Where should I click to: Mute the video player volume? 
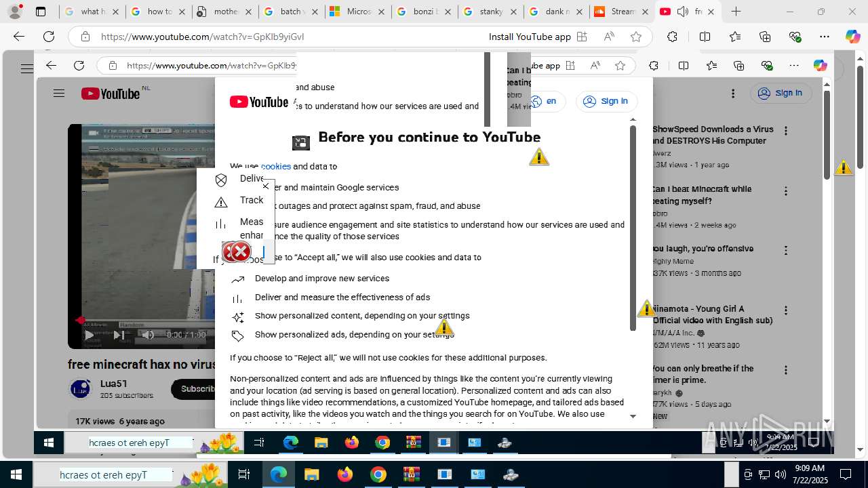tap(148, 335)
